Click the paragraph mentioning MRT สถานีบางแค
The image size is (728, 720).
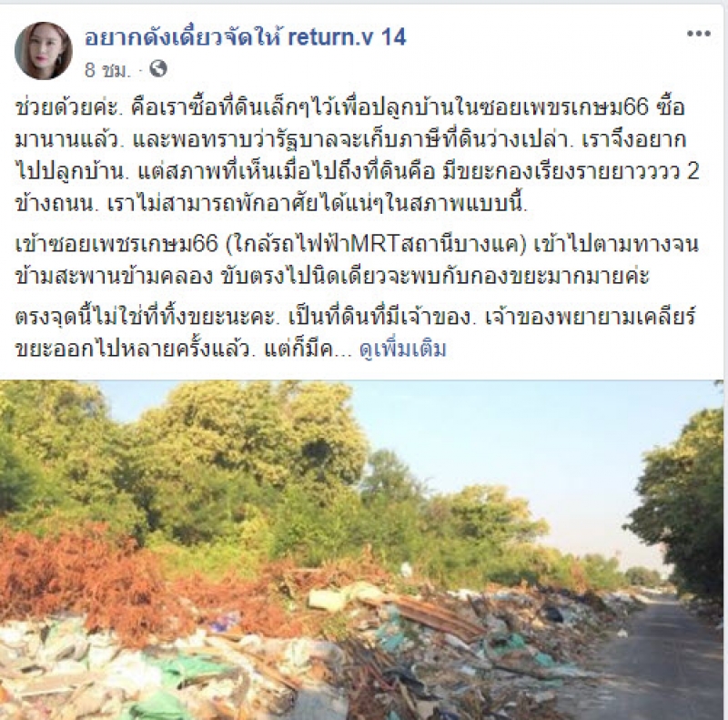coord(357,259)
